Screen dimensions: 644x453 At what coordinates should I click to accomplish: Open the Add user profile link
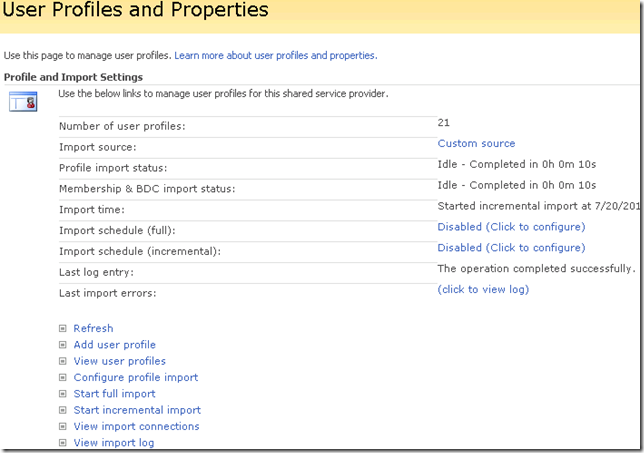tap(115, 345)
